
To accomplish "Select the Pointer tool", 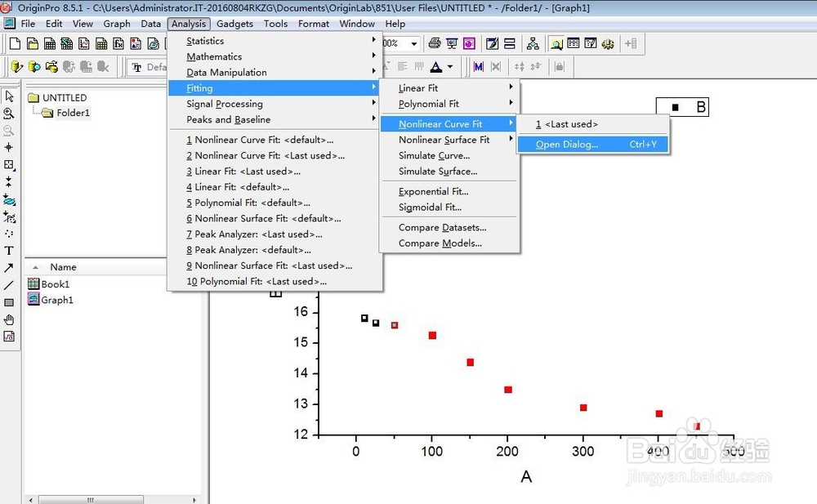I will [x=9, y=96].
